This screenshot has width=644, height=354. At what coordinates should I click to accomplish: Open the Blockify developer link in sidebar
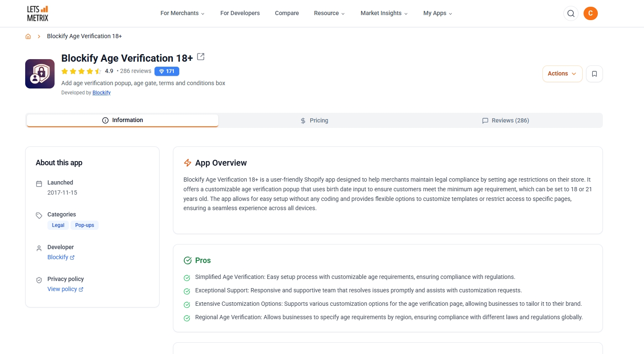click(61, 257)
